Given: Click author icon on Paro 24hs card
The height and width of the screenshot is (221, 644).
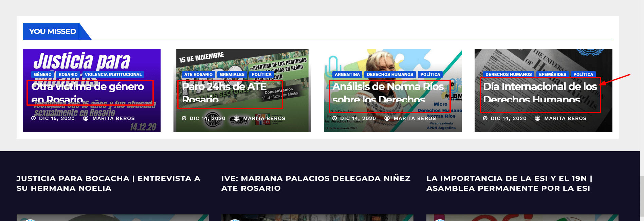Looking at the screenshot, I should point(236,118).
